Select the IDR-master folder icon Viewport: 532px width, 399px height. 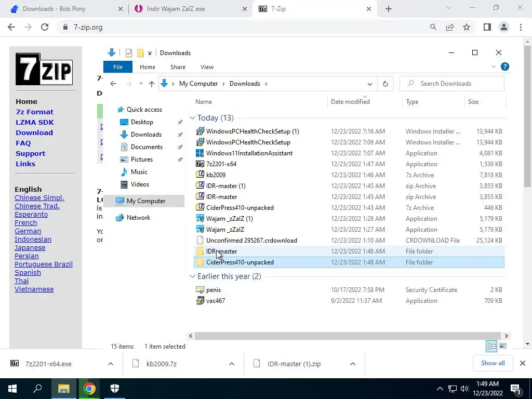(200, 251)
